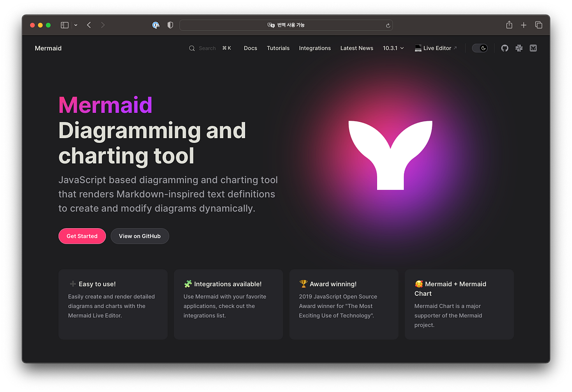The height and width of the screenshot is (392, 572).
Task: Click the Mermaid Chart icon in navbar
Action: click(533, 48)
